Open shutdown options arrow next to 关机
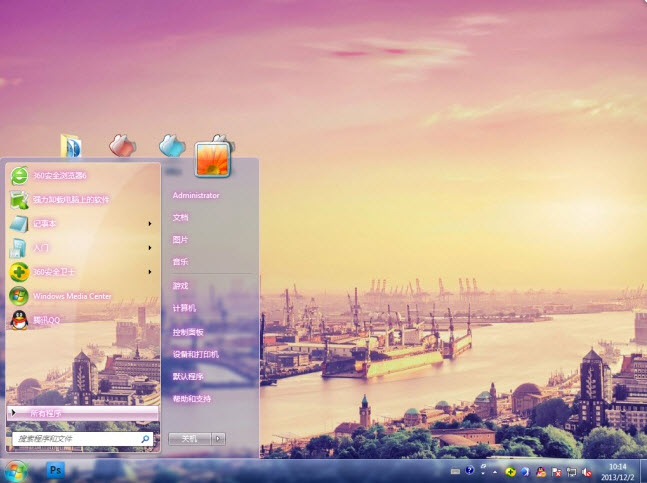This screenshot has width=647, height=483. pos(219,438)
